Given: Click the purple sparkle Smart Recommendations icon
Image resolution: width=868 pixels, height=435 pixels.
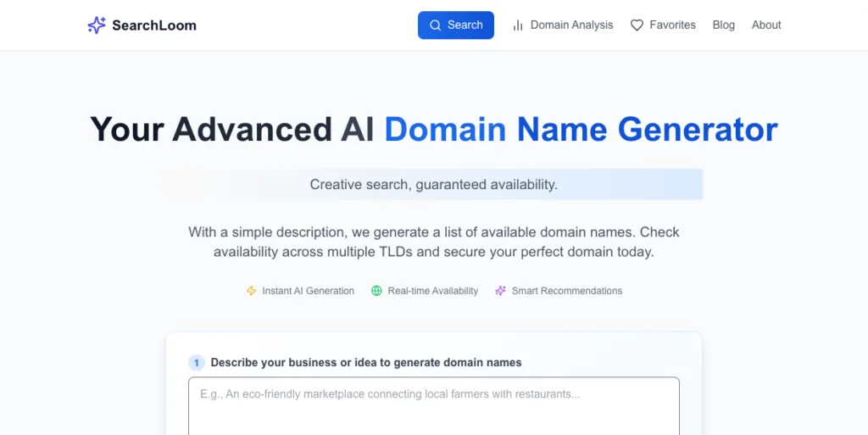Looking at the screenshot, I should (500, 291).
